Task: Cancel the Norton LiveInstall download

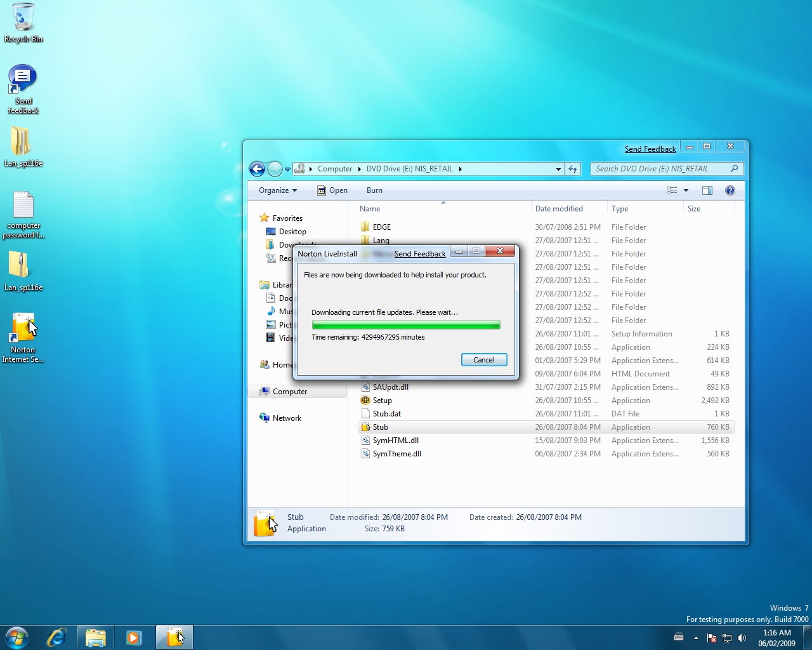Action: point(484,360)
